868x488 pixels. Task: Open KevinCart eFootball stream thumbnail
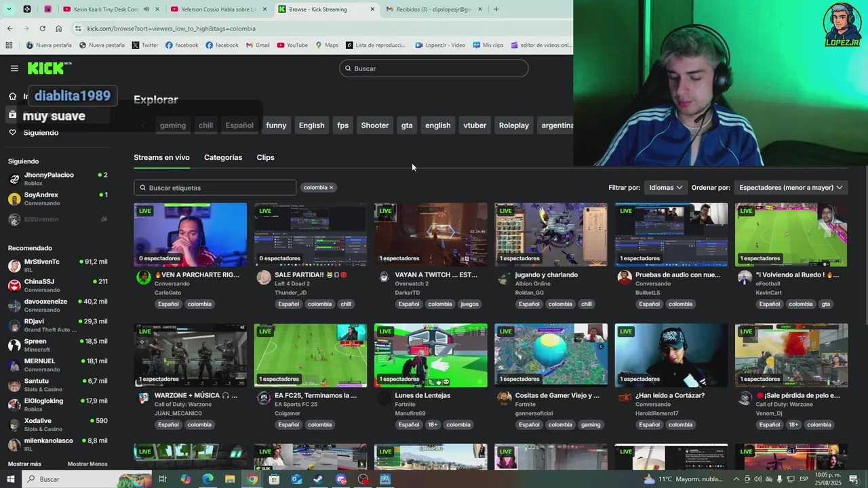(791, 235)
